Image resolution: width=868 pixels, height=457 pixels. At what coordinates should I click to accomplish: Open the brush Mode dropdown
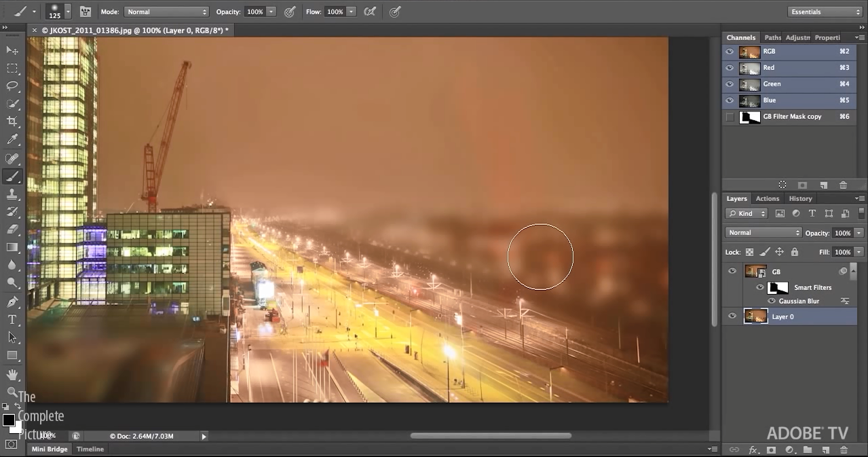pyautogui.click(x=166, y=12)
